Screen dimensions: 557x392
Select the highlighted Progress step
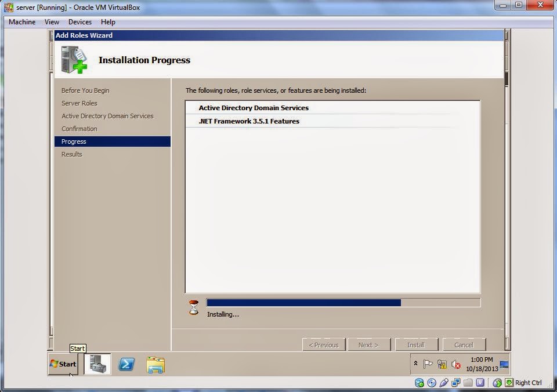(x=112, y=141)
